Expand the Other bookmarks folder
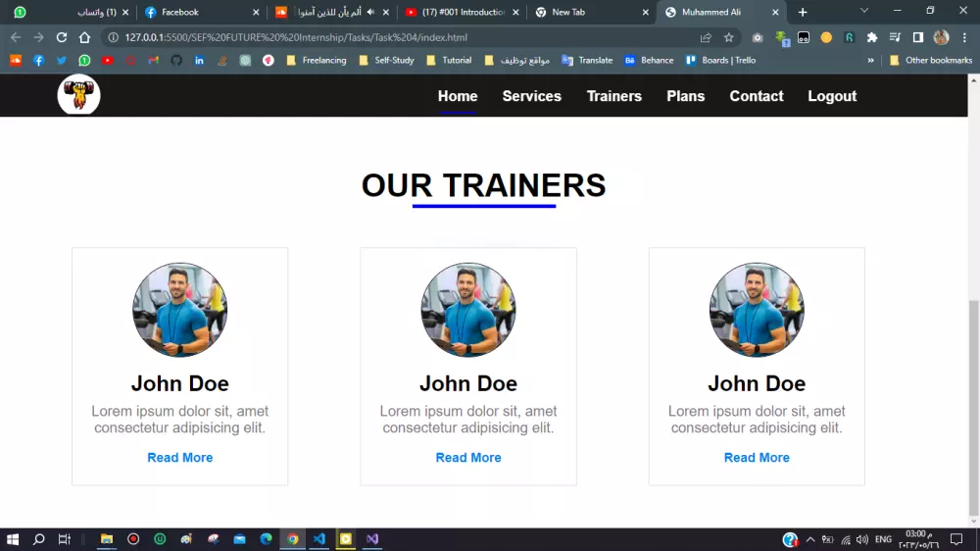The image size is (980, 551). click(x=931, y=61)
